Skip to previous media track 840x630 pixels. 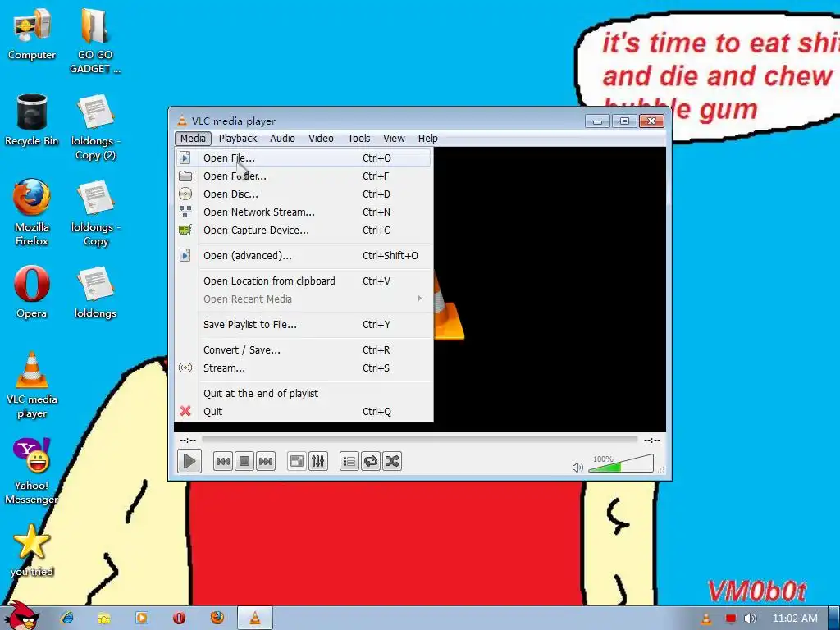223,461
